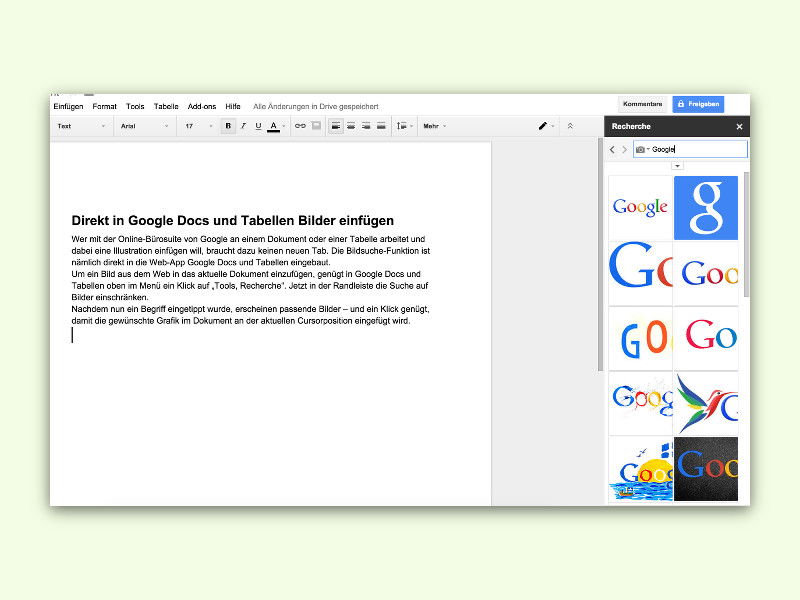Image resolution: width=800 pixels, height=600 pixels.
Task: Open the paragraph style dropdown Text
Action: 81,126
